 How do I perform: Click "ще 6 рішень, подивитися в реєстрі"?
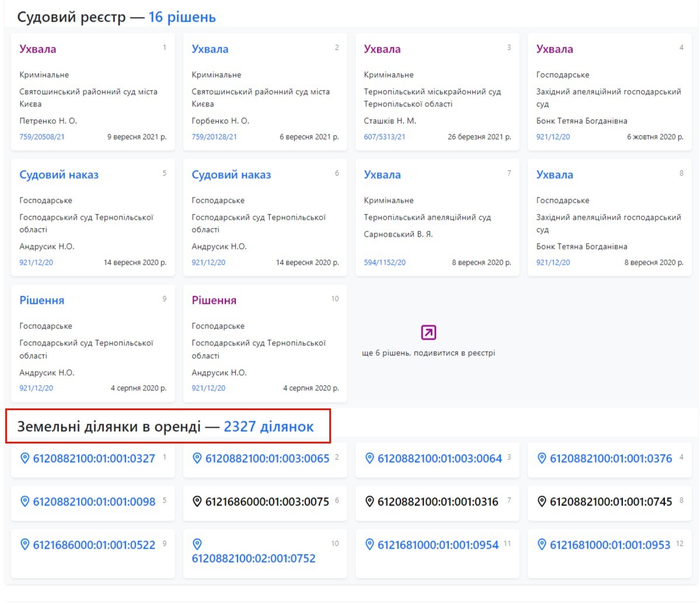point(428,353)
